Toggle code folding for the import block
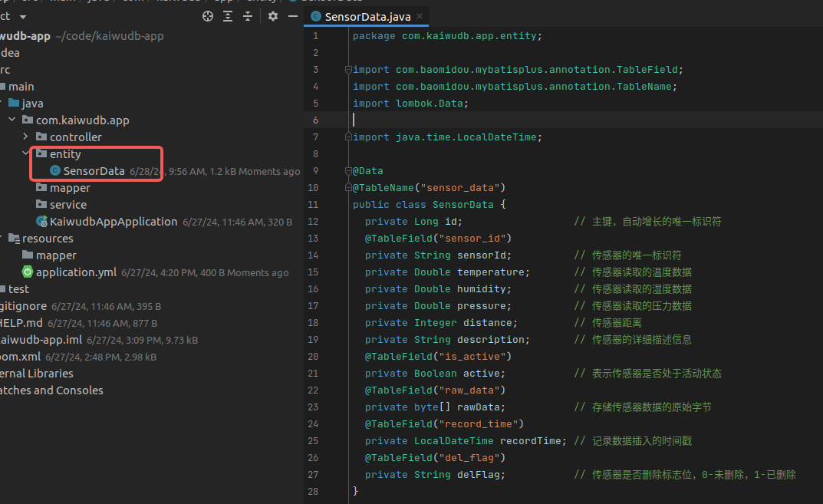 point(347,70)
